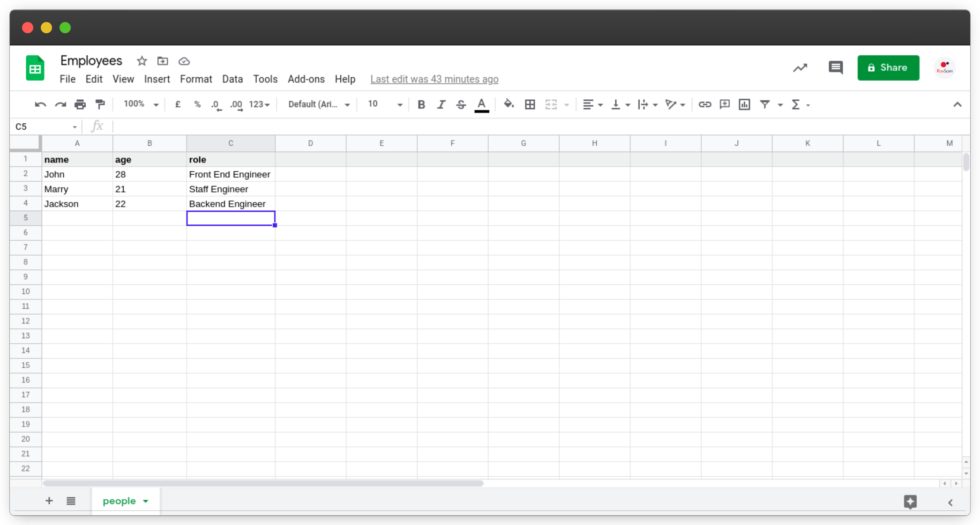Click the Sum function icon
This screenshot has width=980, height=525.
coord(796,104)
